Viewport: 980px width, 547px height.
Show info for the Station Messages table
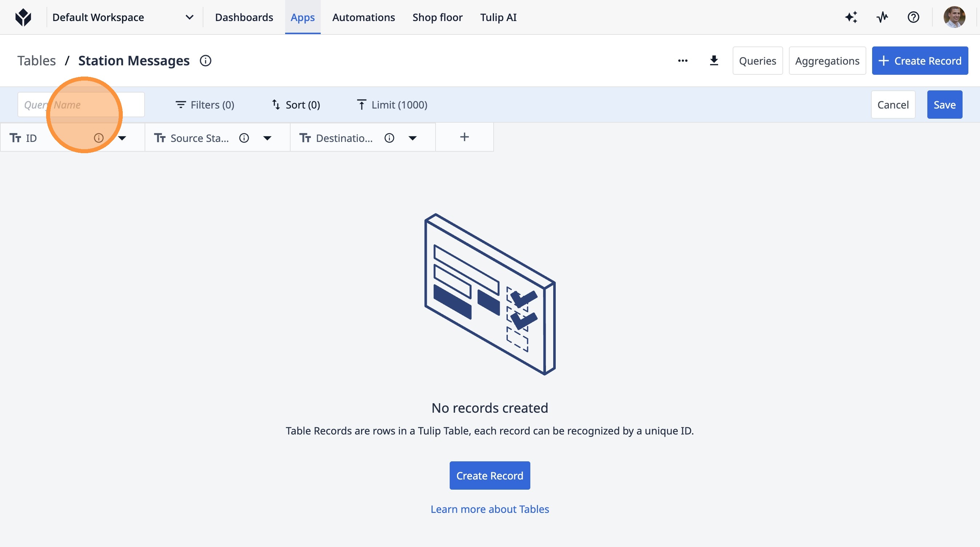[x=206, y=61]
